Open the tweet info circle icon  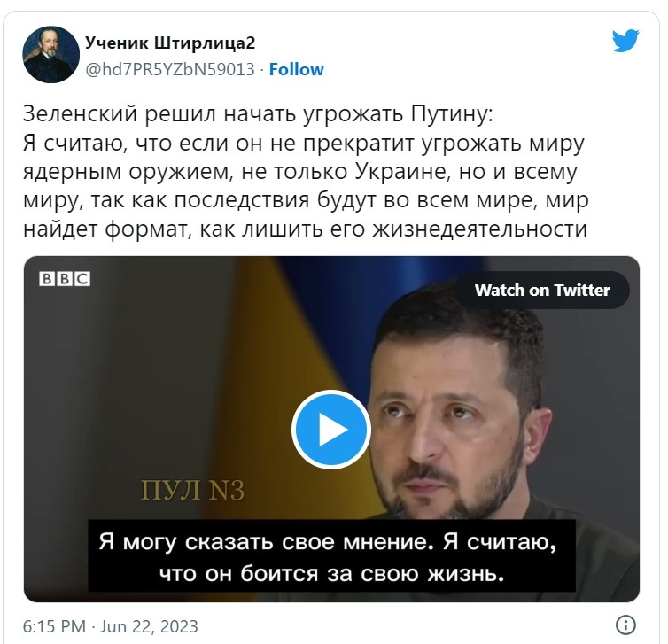625,625
